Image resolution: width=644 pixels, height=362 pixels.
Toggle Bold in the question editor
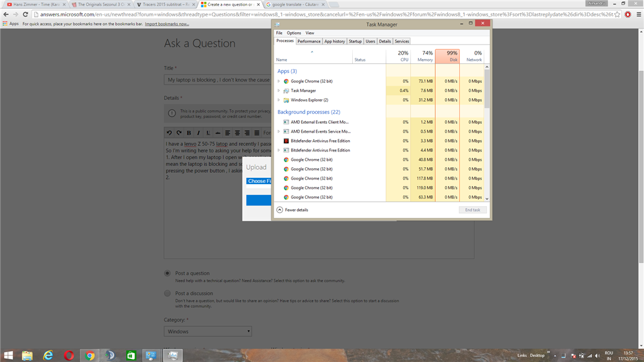189,133
